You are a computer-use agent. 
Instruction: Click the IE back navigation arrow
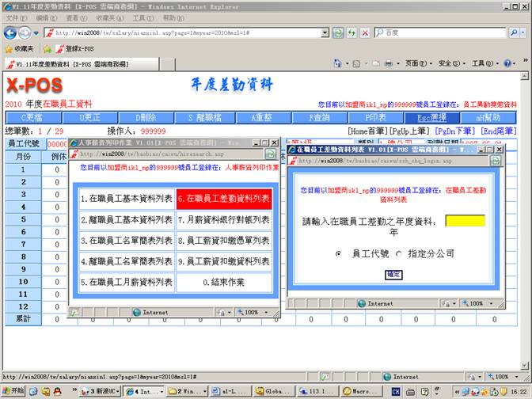(11, 32)
